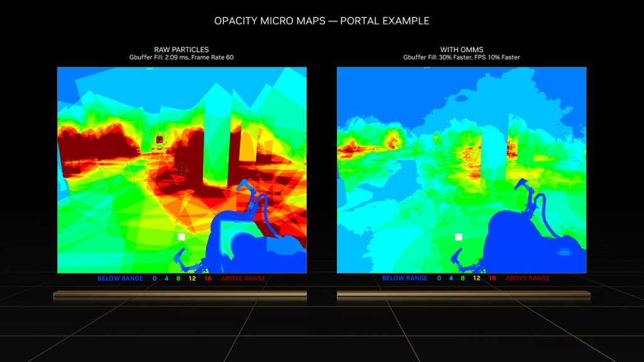
Task: Pick the yellow "12" value in the right legend
Action: pyautogui.click(x=477, y=278)
